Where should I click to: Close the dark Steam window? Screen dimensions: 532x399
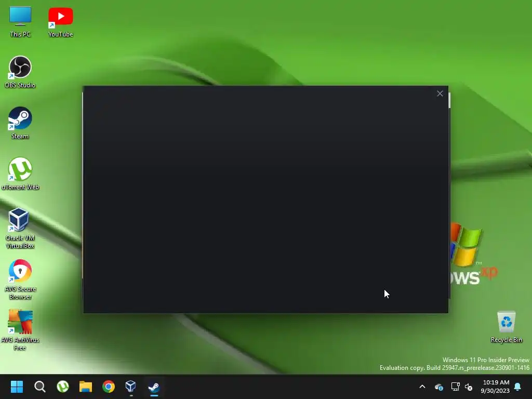(440, 94)
